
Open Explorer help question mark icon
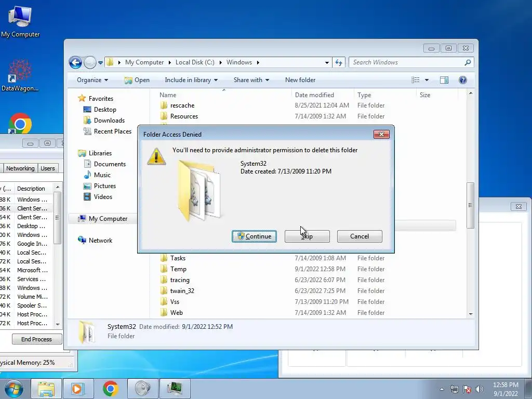point(463,80)
